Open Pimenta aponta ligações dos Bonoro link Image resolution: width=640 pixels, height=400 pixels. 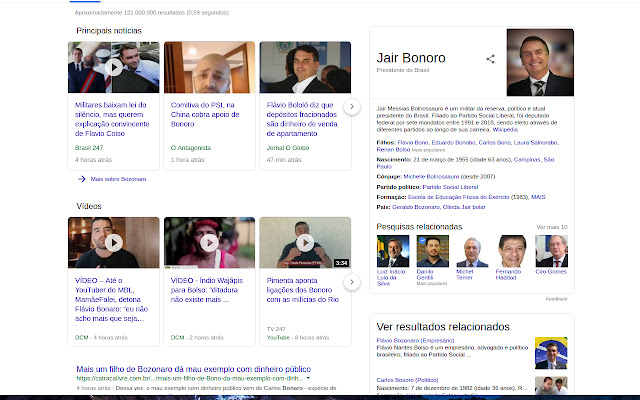302,290
